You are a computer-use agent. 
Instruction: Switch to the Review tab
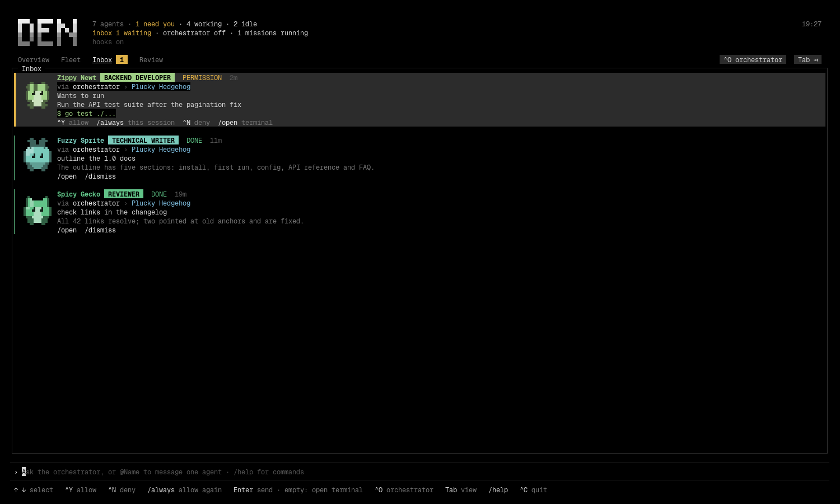151,60
